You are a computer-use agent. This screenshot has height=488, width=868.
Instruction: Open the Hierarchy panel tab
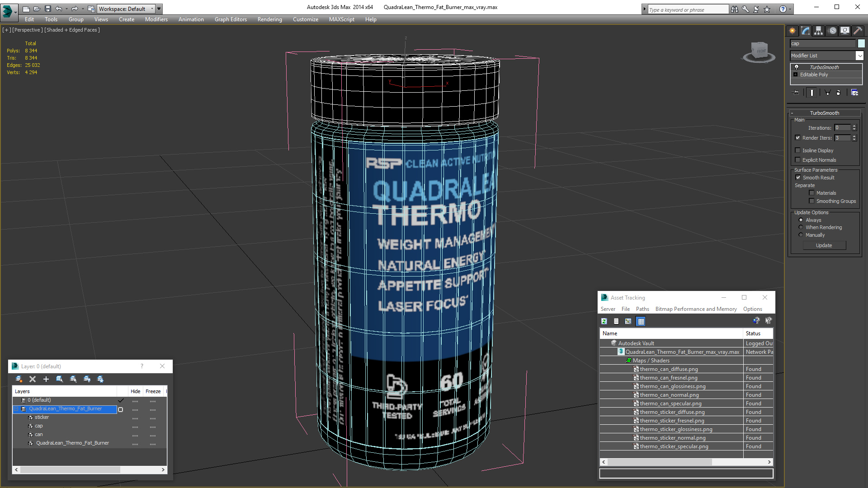(x=819, y=31)
